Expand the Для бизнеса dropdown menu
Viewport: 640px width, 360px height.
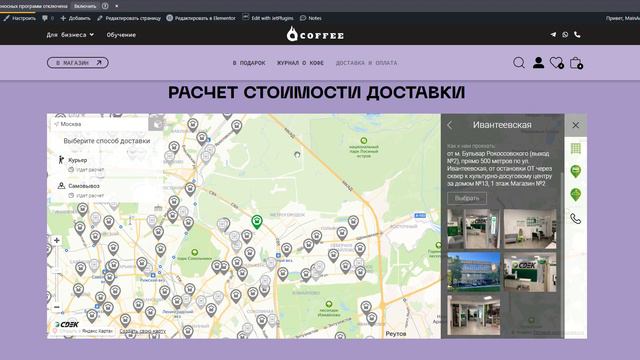pyautogui.click(x=70, y=35)
